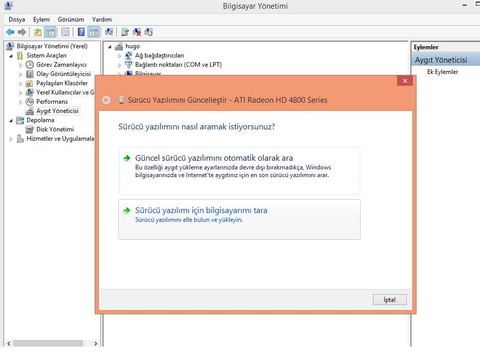
Task: Select Disk Yönetimi in the tree
Action: point(55,129)
